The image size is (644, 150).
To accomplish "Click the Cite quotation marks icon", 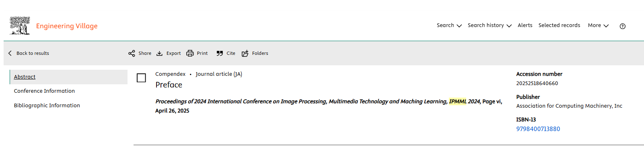I will click(220, 53).
